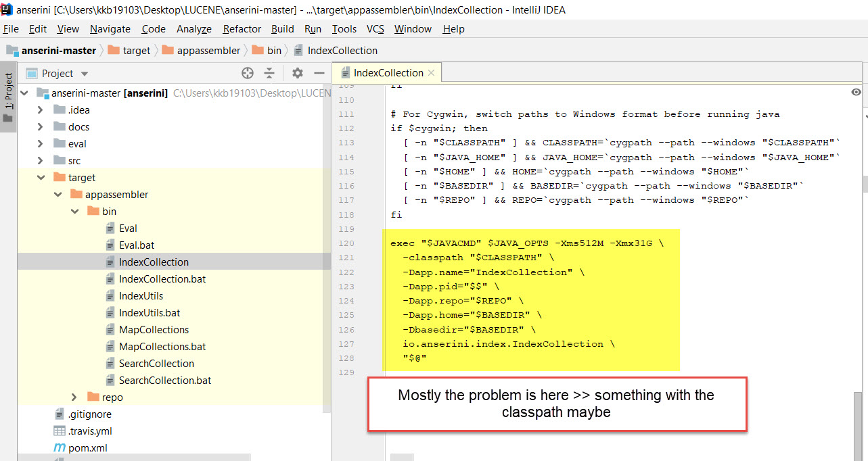
Task: Click Collapse All icon in Project panel
Action: 269,74
